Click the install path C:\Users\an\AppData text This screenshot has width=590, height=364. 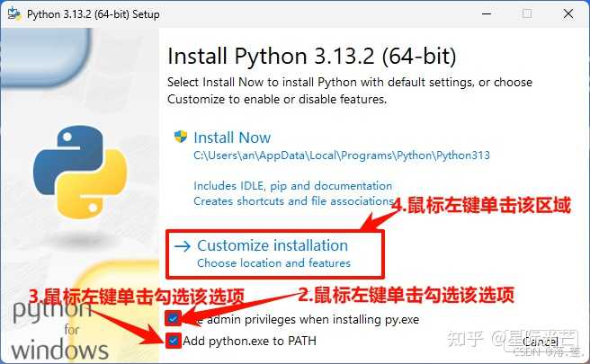(342, 155)
